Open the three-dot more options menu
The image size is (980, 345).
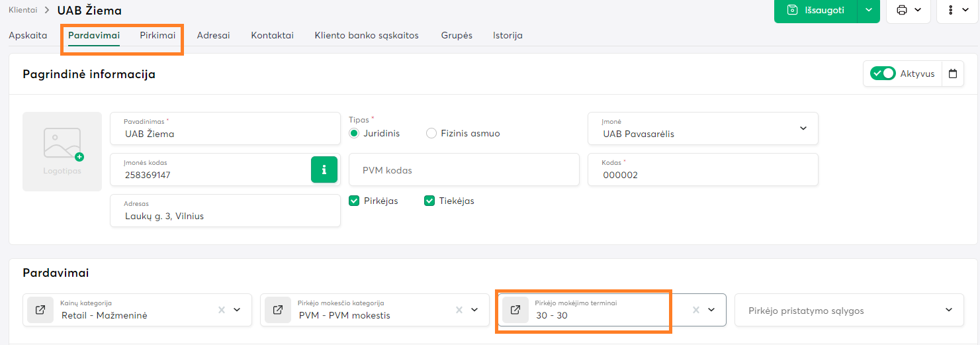click(958, 10)
